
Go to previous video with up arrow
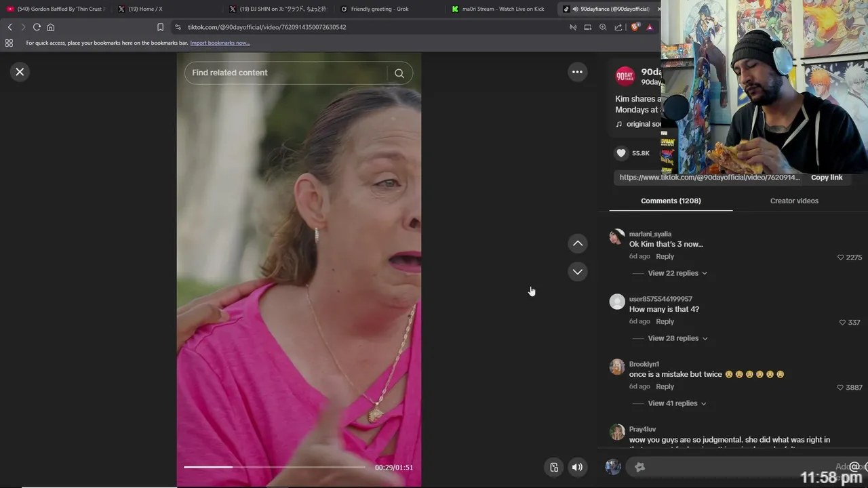point(578,243)
